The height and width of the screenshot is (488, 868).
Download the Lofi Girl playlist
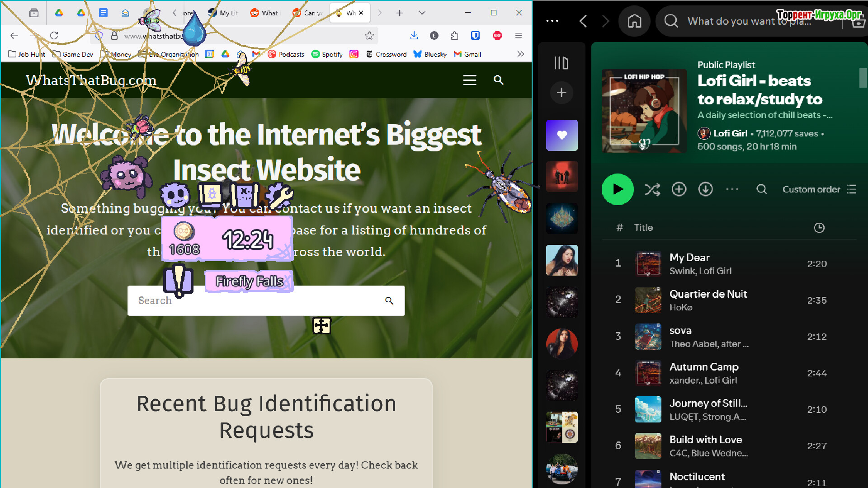coord(705,189)
